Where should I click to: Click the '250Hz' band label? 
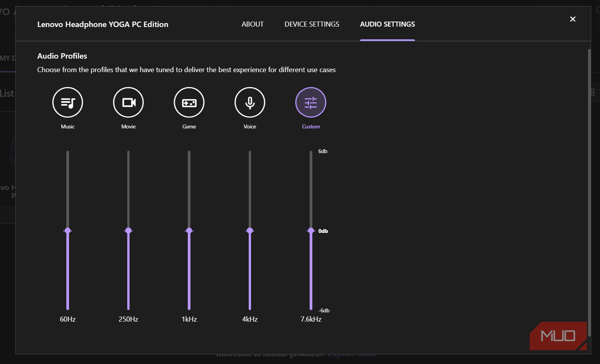pyautogui.click(x=128, y=319)
